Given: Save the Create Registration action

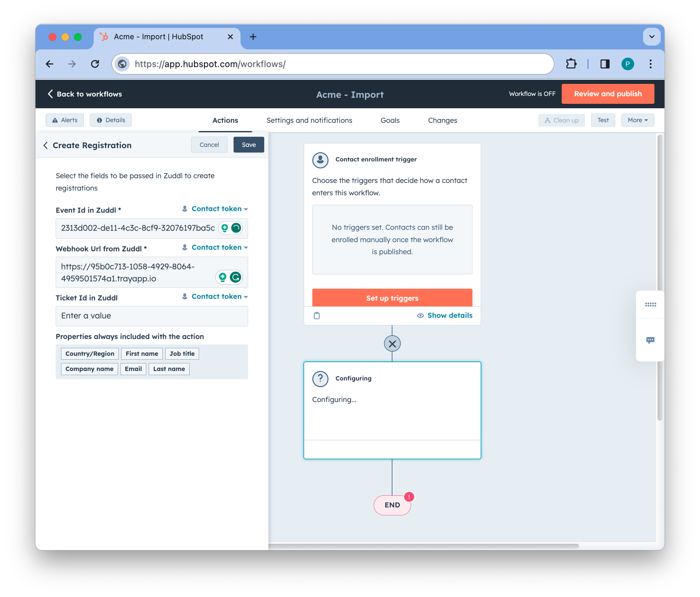Looking at the screenshot, I should tap(249, 145).
